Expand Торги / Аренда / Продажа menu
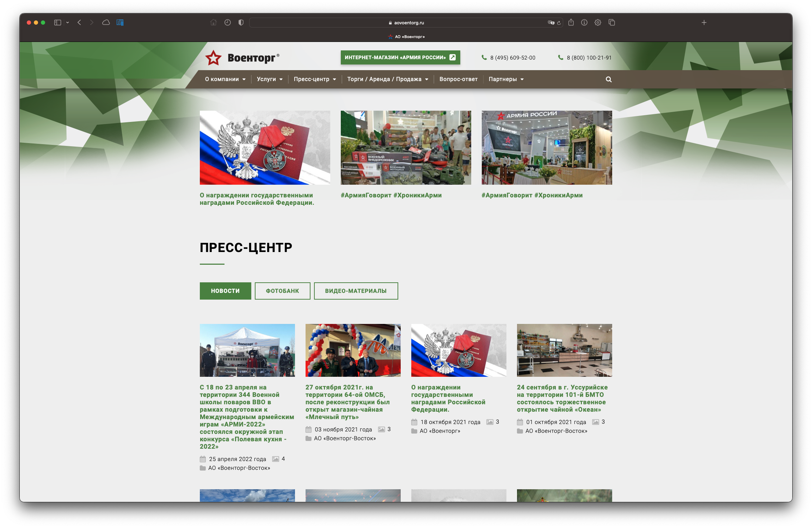The image size is (812, 528). tap(388, 79)
